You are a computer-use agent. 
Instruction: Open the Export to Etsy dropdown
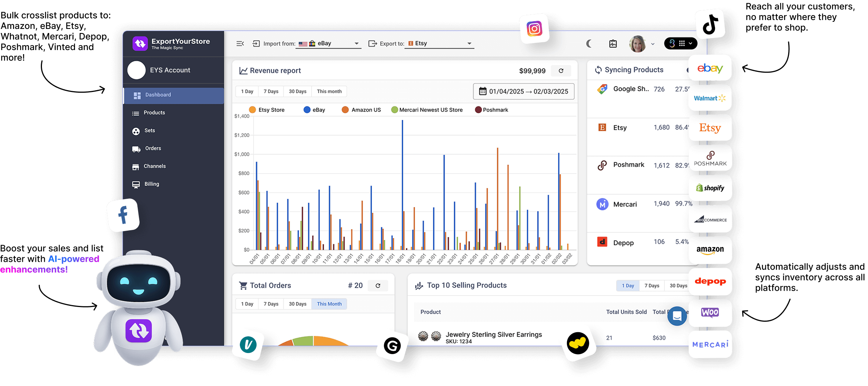(x=469, y=43)
